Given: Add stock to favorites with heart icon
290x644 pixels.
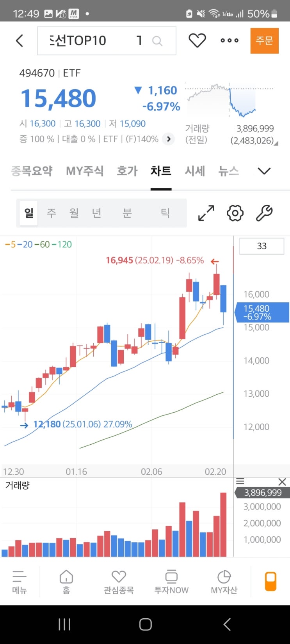Looking at the screenshot, I should [197, 41].
